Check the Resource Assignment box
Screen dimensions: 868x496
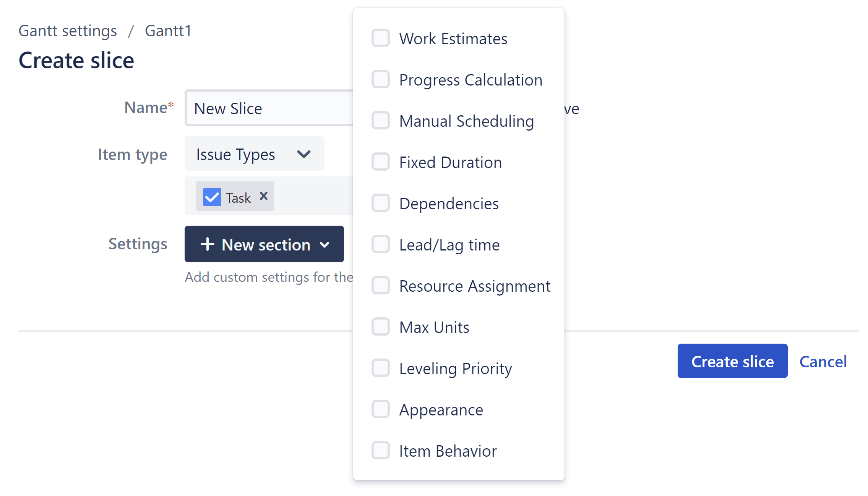click(x=381, y=286)
